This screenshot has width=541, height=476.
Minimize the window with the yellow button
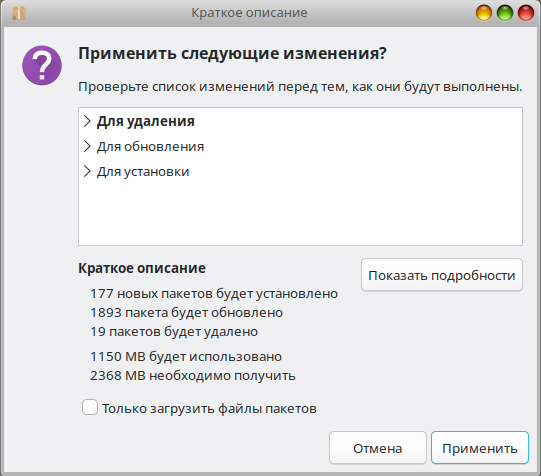pyautogui.click(x=484, y=13)
